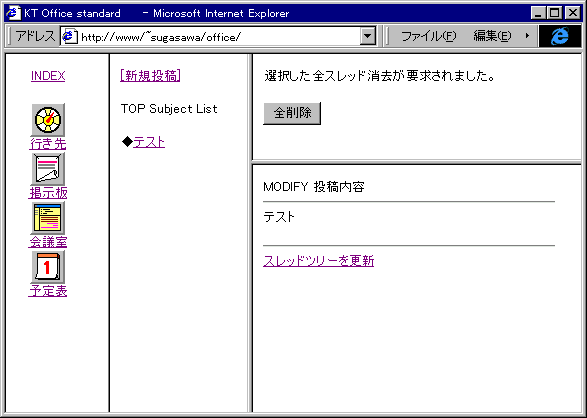Viewport: 587px width, 418px height.
Task: Click the 行き先 destination dial icon
Action: point(48,120)
